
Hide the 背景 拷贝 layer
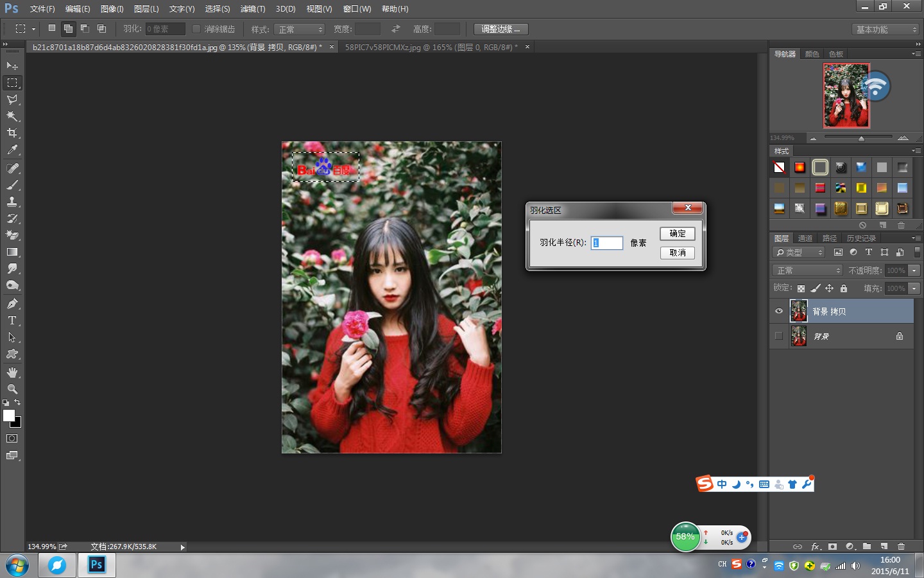779,311
